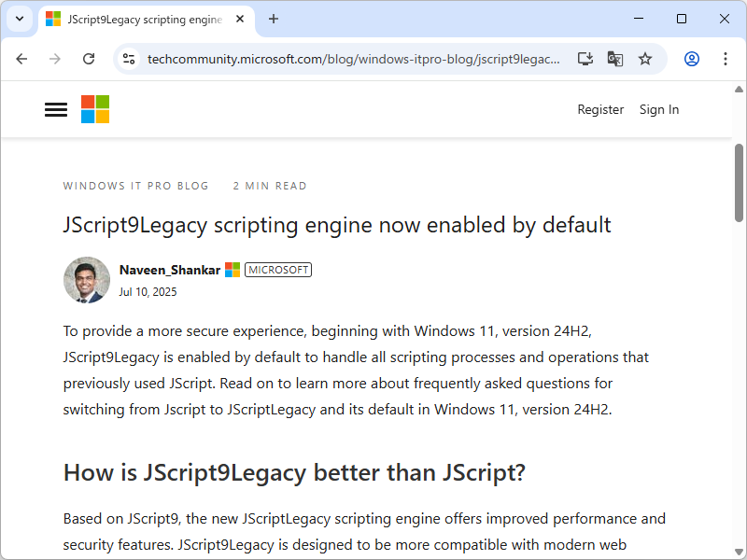Open the Chrome profile icon
This screenshot has height=560, width=747.
691,58
